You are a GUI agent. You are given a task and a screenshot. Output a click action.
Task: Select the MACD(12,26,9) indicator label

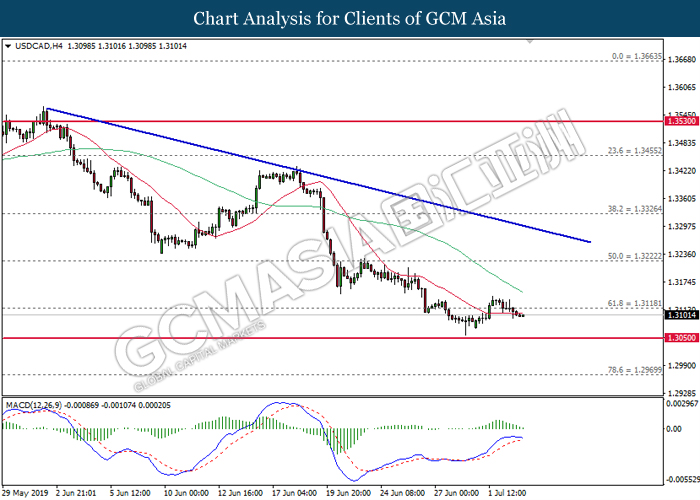(x=88, y=405)
